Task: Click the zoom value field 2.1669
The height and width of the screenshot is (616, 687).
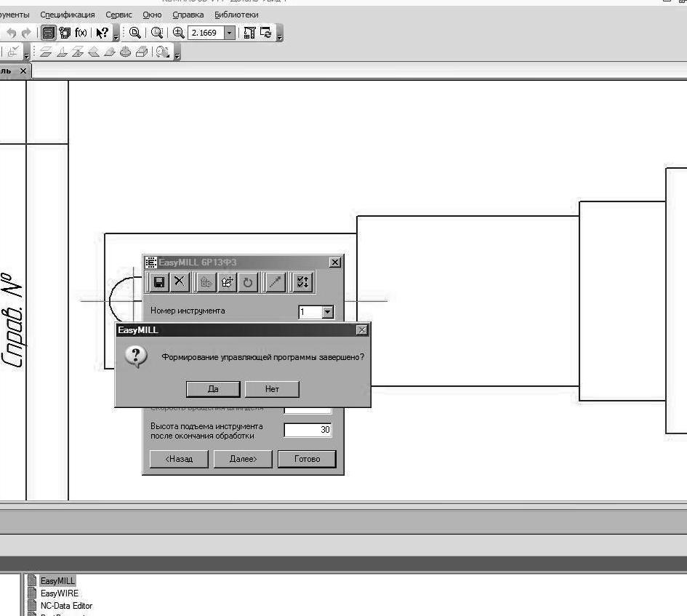Action: coord(206,33)
